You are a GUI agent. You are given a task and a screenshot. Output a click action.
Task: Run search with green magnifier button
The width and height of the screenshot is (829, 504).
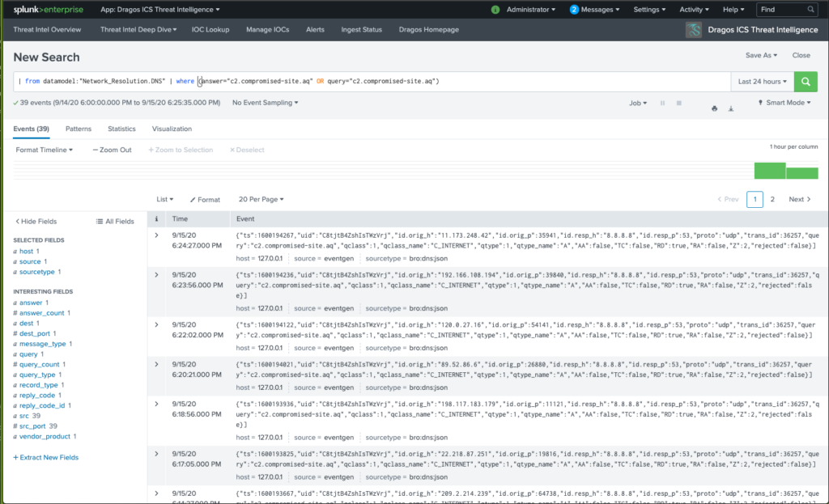point(806,82)
